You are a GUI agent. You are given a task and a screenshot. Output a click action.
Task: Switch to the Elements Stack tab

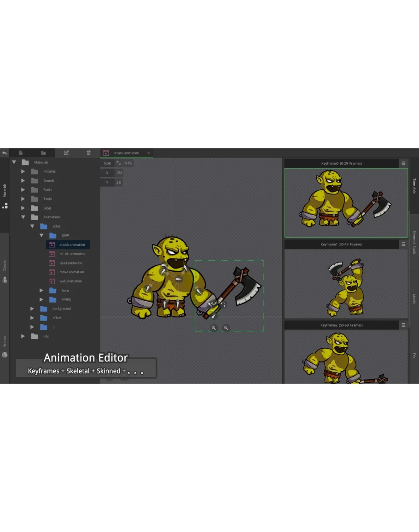(414, 243)
